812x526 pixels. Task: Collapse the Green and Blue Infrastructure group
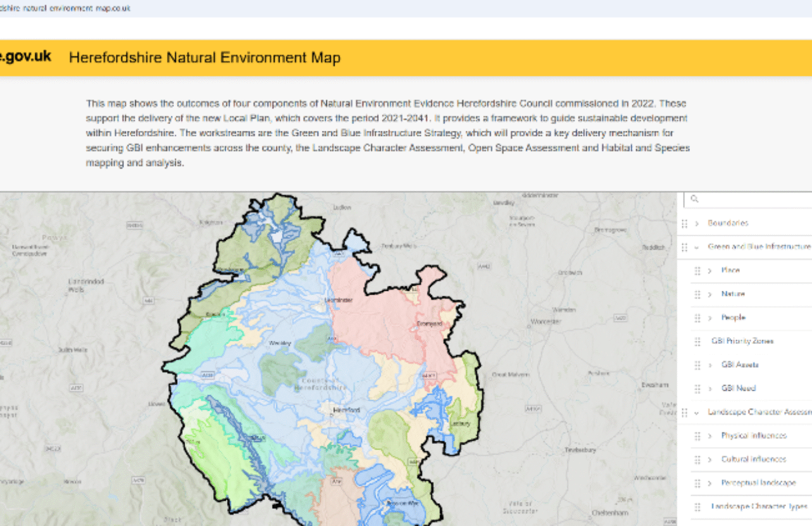point(696,247)
